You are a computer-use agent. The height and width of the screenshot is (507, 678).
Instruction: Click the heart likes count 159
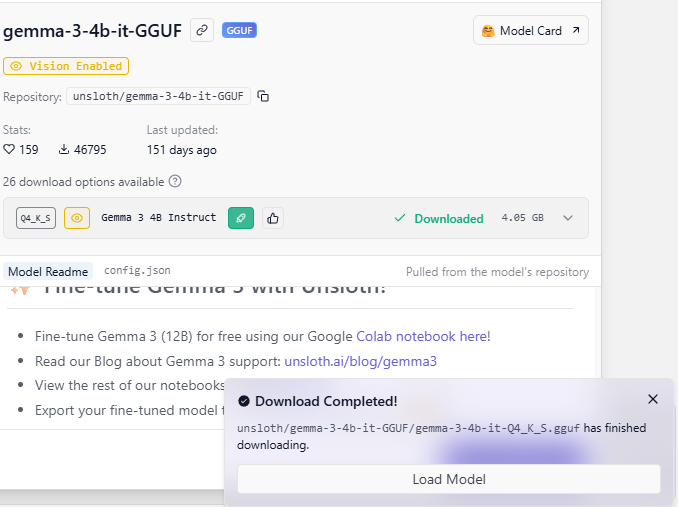click(21, 150)
